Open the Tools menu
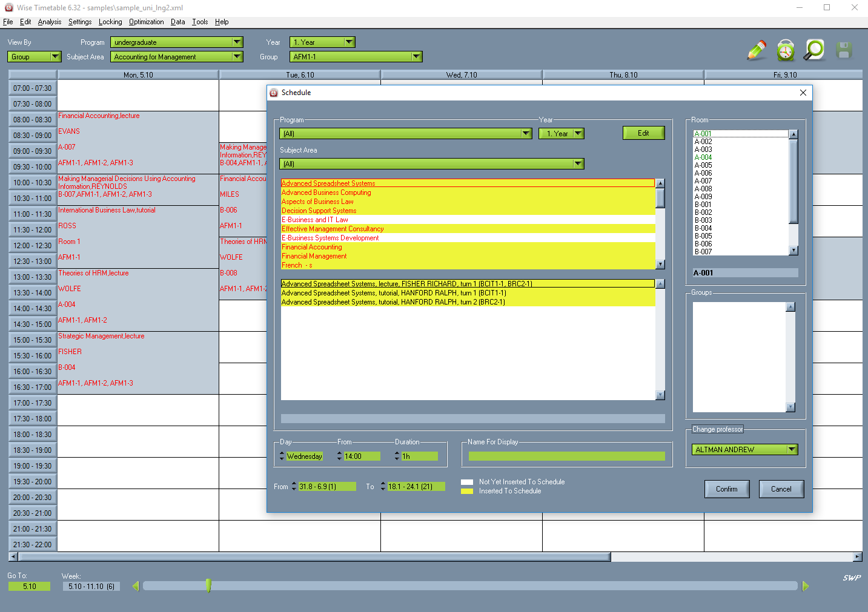 [x=199, y=22]
